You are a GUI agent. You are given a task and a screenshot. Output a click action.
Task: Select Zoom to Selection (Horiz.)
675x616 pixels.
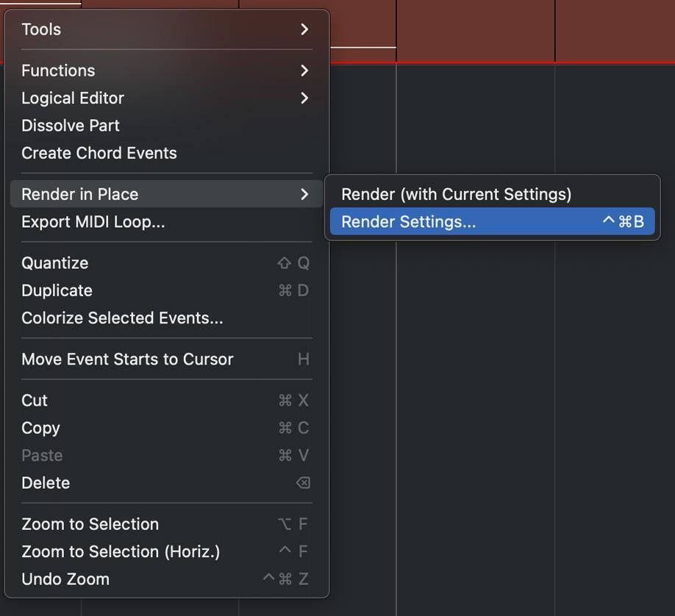(167, 551)
